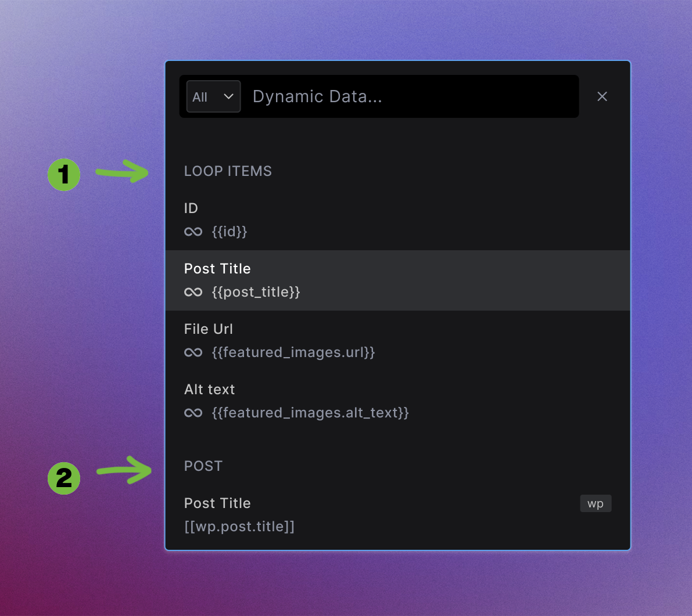Click the wp provider badge next to Post Title
The height and width of the screenshot is (616, 692).
tap(596, 503)
